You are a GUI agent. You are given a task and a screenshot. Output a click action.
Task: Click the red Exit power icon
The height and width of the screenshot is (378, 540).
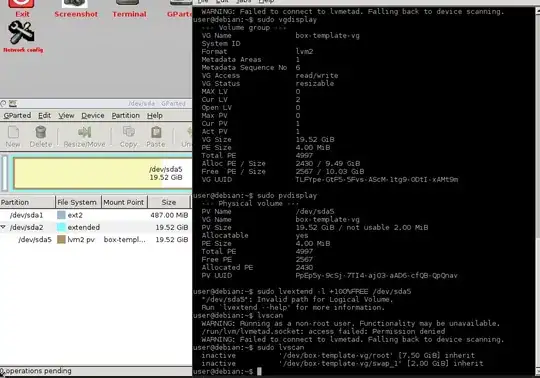point(21,4)
